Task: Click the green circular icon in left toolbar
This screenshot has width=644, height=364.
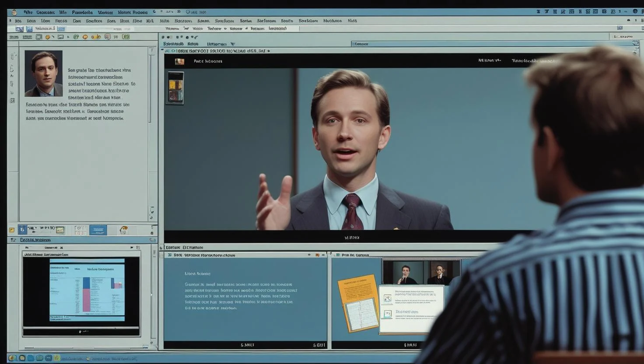Action: click(76, 37)
